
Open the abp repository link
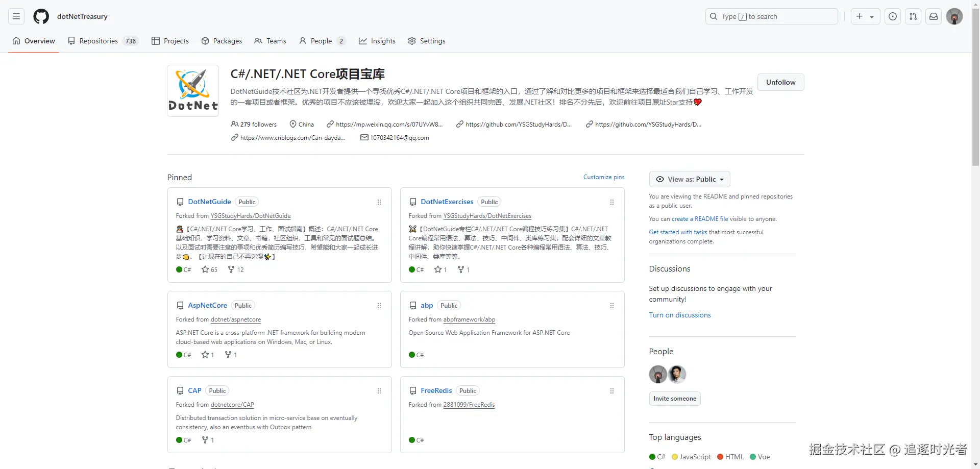[427, 305]
